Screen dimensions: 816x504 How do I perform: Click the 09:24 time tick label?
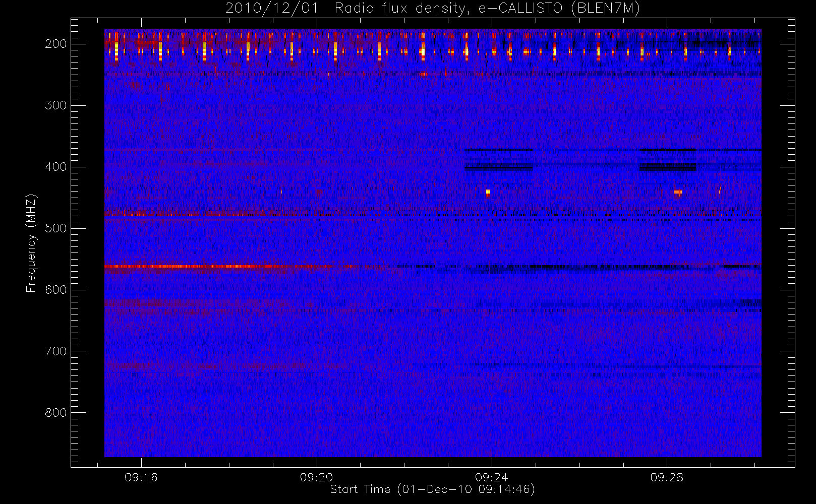[492, 477]
